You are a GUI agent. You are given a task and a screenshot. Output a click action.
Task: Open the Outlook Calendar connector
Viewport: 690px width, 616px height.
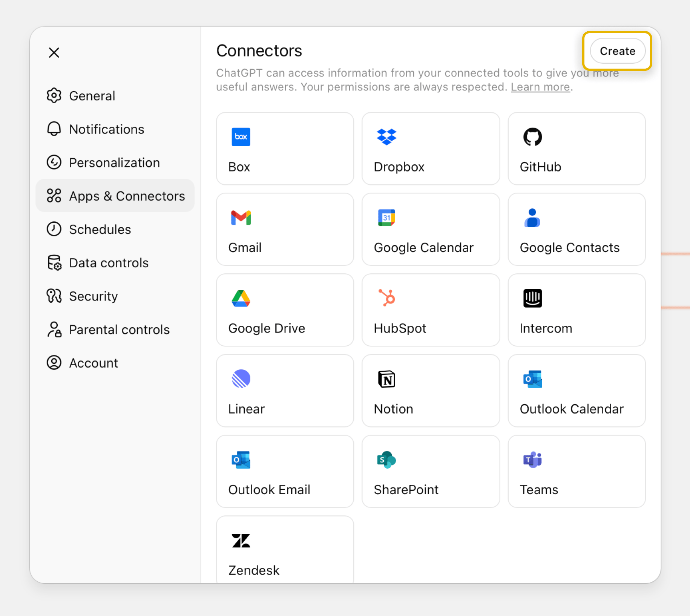[576, 391]
